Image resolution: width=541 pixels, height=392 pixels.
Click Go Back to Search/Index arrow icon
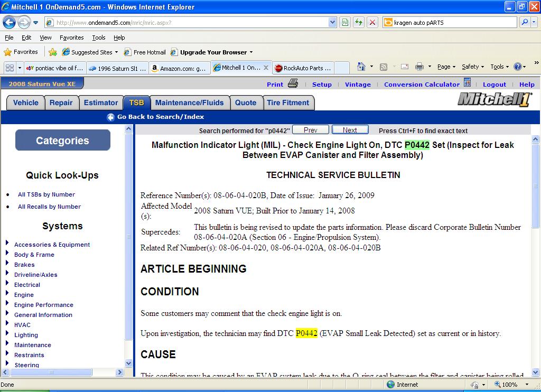[x=110, y=117]
